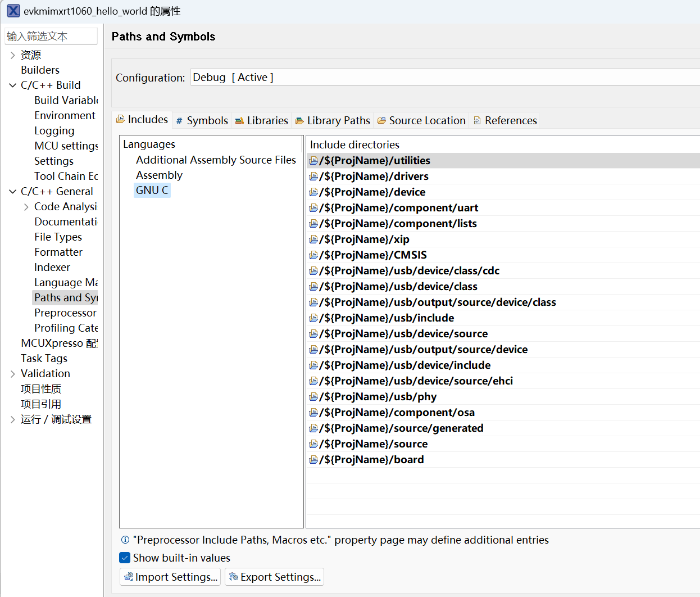Collapse the C/C++ Build section
The image size is (700, 597).
pyautogui.click(x=13, y=85)
